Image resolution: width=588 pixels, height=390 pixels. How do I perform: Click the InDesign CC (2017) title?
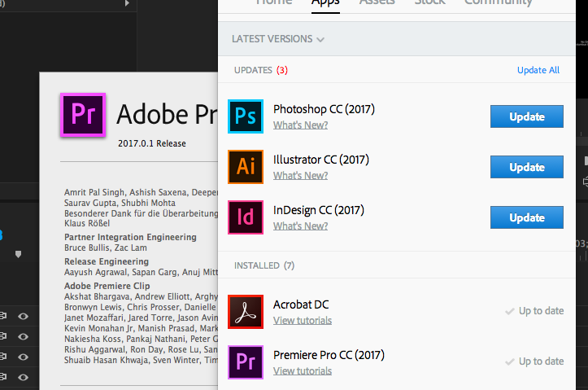[319, 210]
